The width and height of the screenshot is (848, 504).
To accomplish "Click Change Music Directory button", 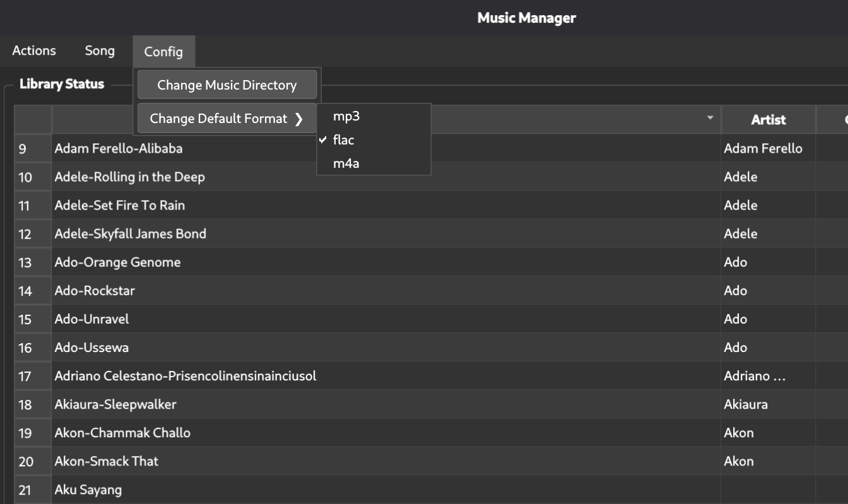I will (x=227, y=85).
